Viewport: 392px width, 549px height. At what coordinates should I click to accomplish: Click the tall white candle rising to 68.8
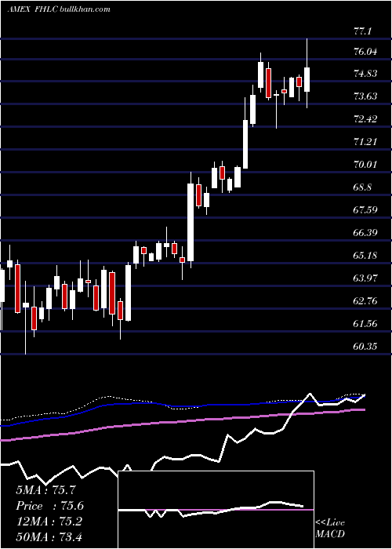191,220
